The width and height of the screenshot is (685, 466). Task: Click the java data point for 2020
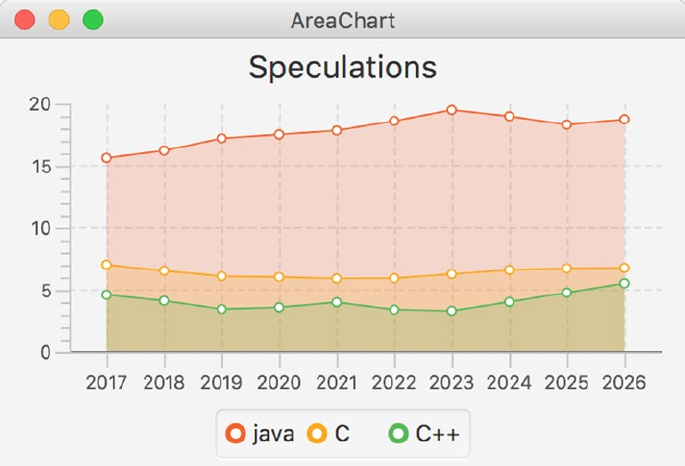pos(279,134)
